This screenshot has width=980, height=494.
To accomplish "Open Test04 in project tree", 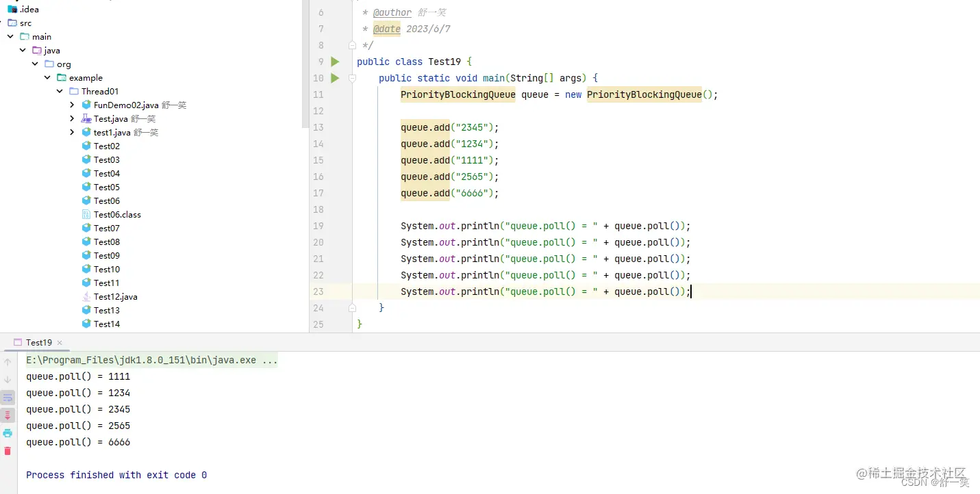I will coord(107,173).
